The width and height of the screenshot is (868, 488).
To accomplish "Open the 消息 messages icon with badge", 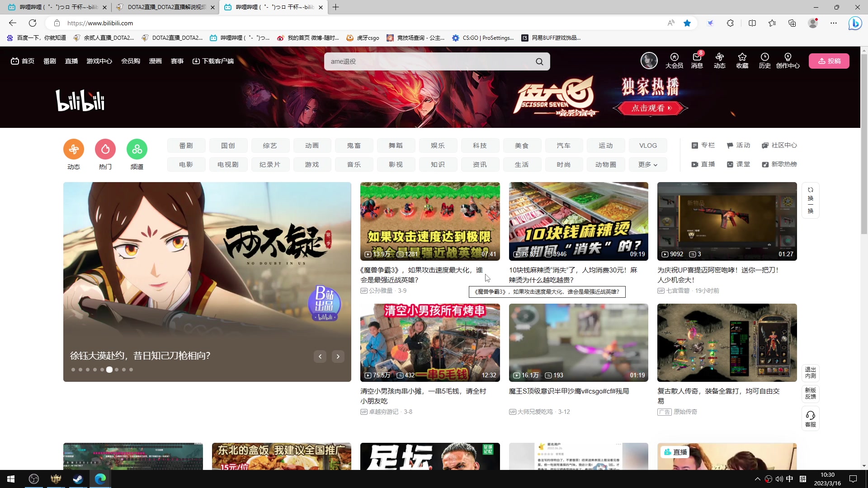I will (696, 60).
